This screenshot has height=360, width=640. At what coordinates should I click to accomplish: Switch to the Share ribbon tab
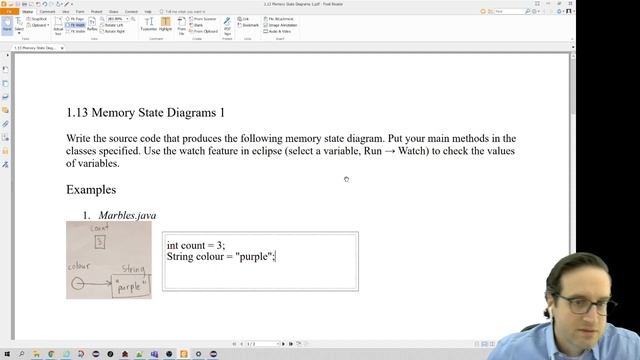(x=113, y=11)
